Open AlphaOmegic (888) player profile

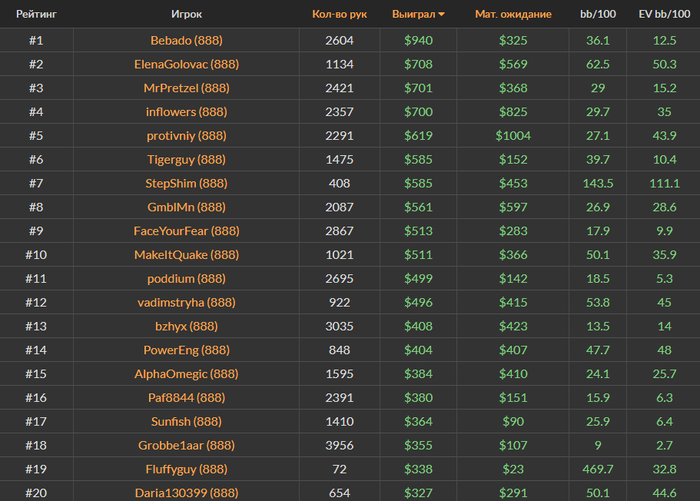click(x=186, y=374)
